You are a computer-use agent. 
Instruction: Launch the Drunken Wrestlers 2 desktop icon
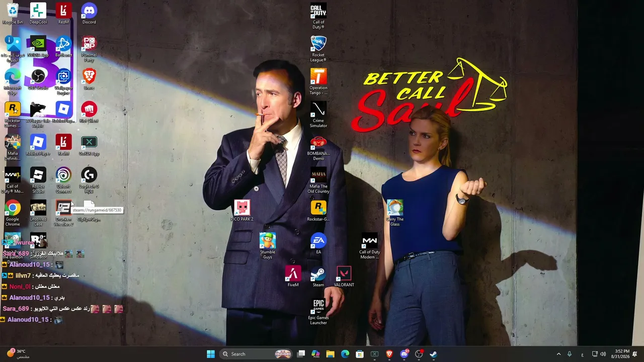tap(63, 214)
